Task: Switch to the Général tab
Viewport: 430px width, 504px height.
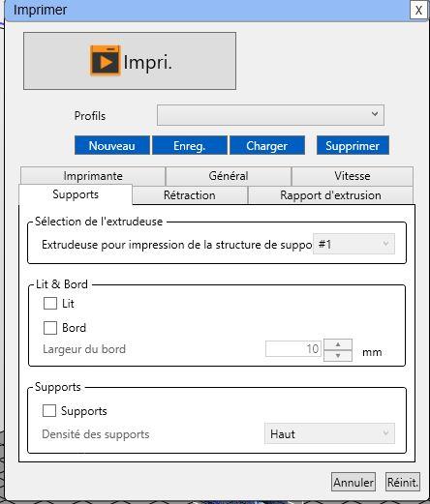Action: click(x=229, y=176)
